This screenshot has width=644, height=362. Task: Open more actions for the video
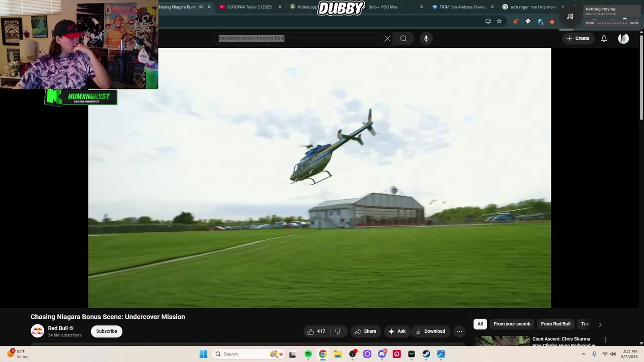click(459, 331)
